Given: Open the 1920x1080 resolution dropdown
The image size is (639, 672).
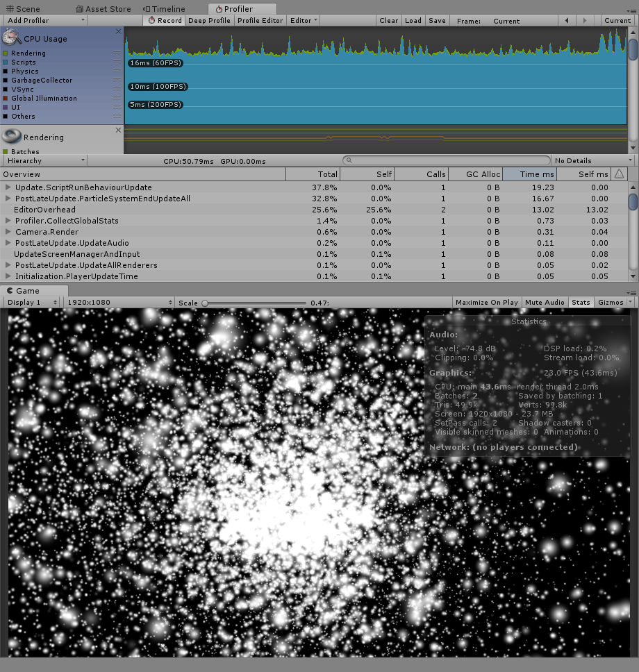Looking at the screenshot, I should (x=119, y=303).
